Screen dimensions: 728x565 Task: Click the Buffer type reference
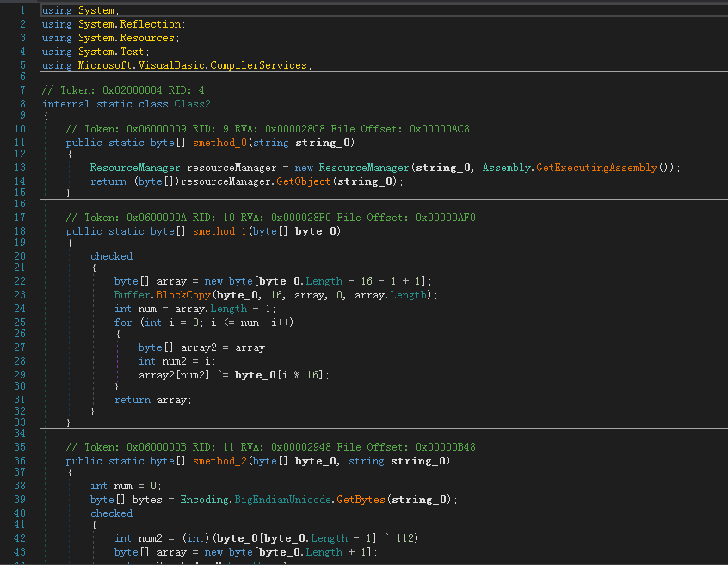(133, 296)
